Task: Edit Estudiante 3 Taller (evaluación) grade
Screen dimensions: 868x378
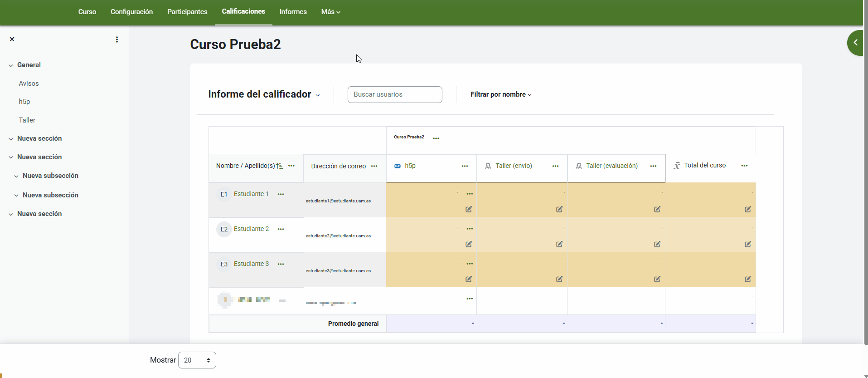Action: 657,279
